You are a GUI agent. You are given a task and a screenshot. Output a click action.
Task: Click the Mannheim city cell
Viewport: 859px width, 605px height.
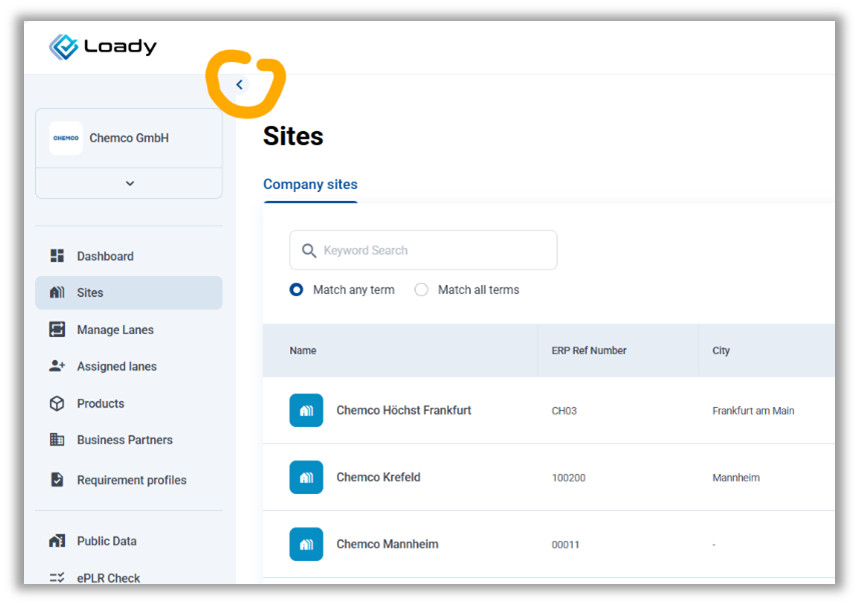[736, 478]
